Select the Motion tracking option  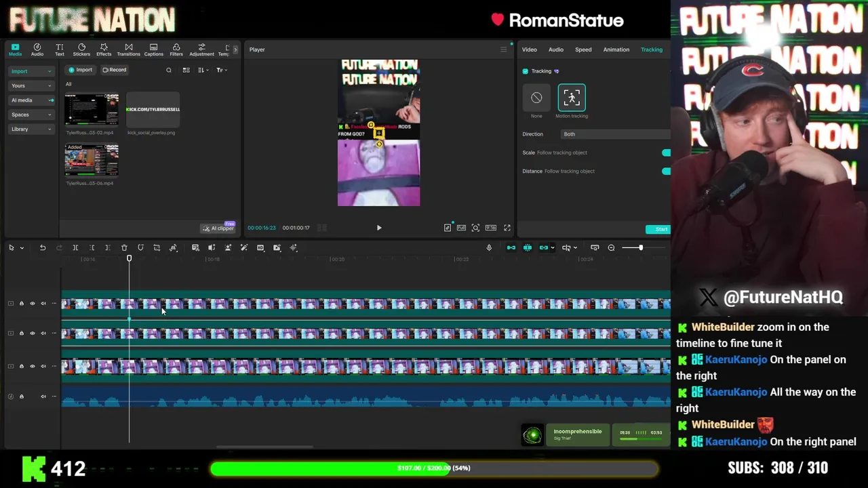pyautogui.click(x=572, y=98)
